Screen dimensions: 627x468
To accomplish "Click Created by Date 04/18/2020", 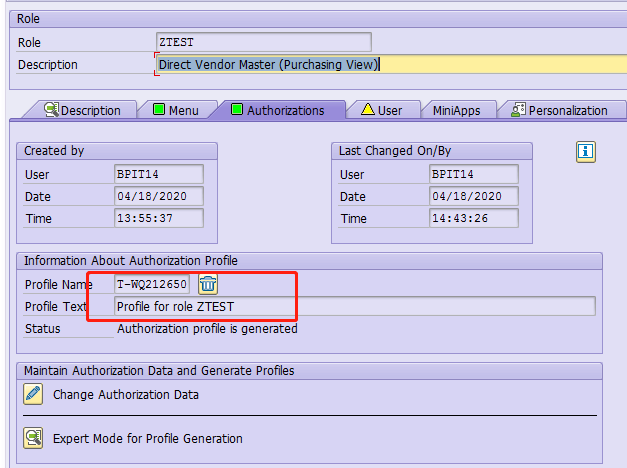I will [159, 196].
